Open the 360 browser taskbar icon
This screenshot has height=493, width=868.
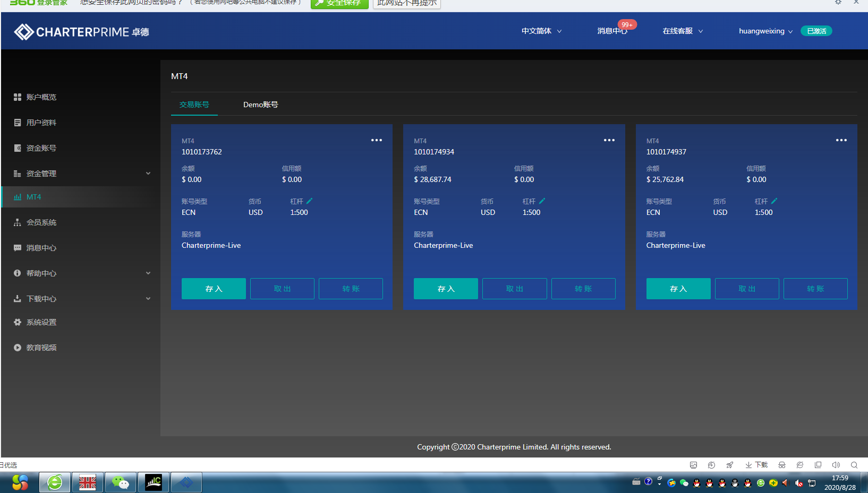coord(55,482)
